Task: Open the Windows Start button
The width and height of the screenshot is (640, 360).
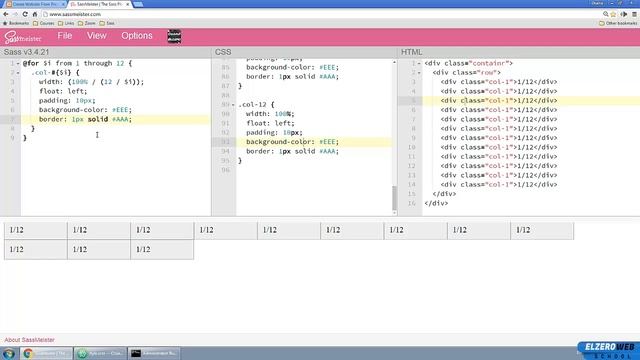Action: tap(9, 353)
